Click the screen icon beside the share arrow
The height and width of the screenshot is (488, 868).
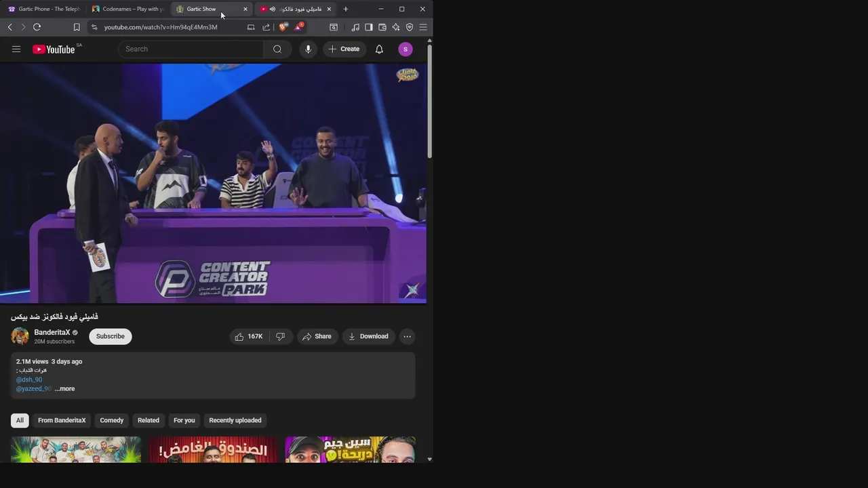click(251, 27)
